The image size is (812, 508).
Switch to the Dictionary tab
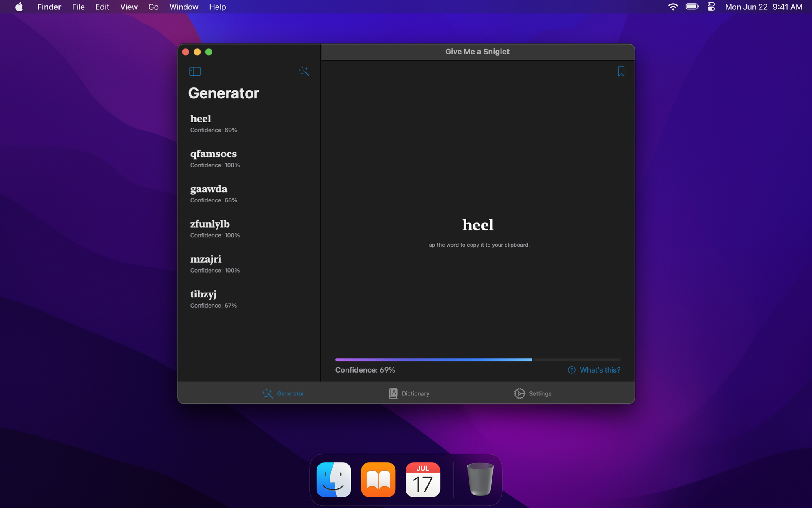[409, 393]
